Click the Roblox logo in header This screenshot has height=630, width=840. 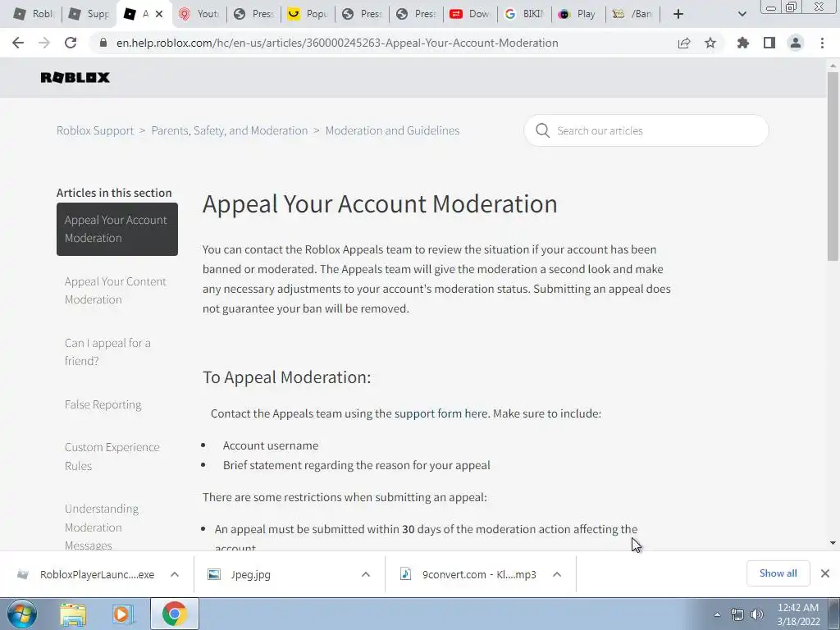75,78
